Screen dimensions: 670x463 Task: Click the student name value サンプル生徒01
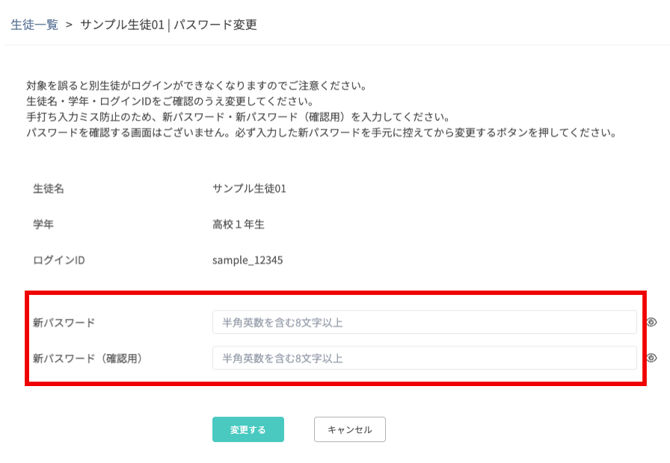pos(249,188)
